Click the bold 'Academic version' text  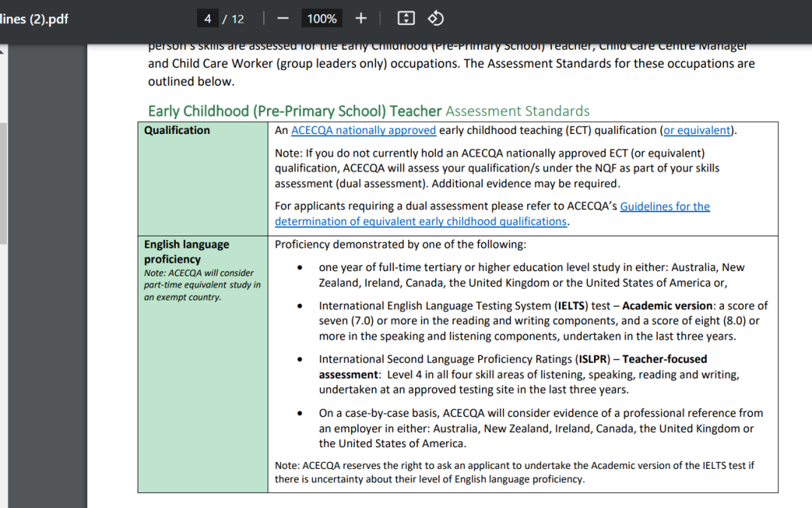[x=668, y=306]
